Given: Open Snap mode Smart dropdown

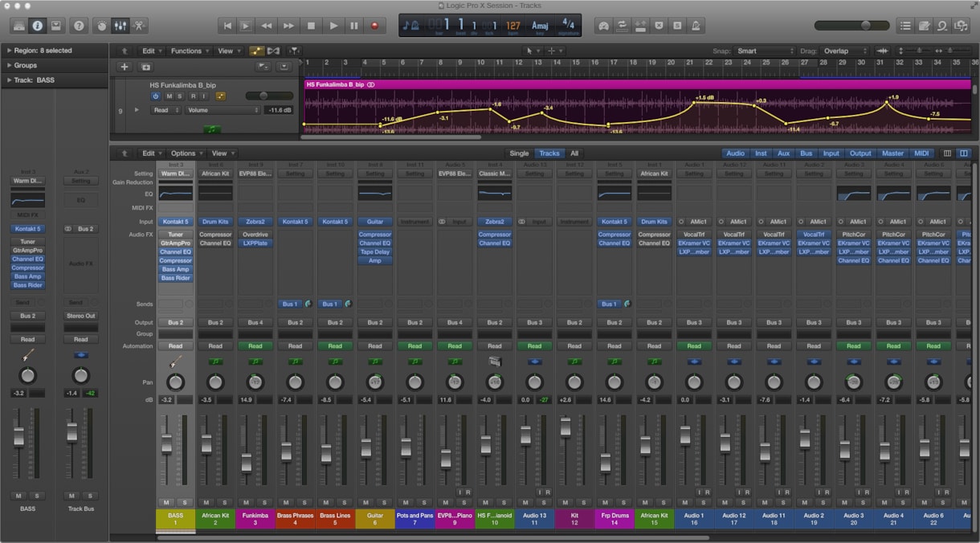Looking at the screenshot, I should point(766,51).
